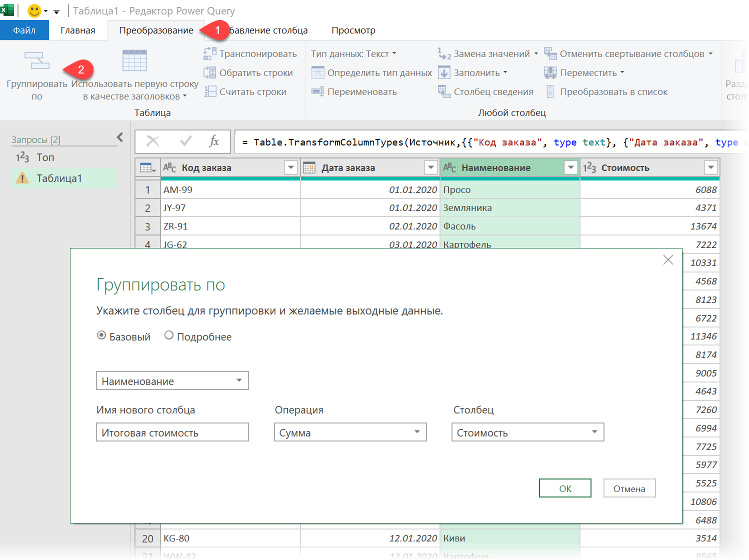Click Преобразовать в список icon
The height and width of the screenshot is (560, 749).
(550, 91)
